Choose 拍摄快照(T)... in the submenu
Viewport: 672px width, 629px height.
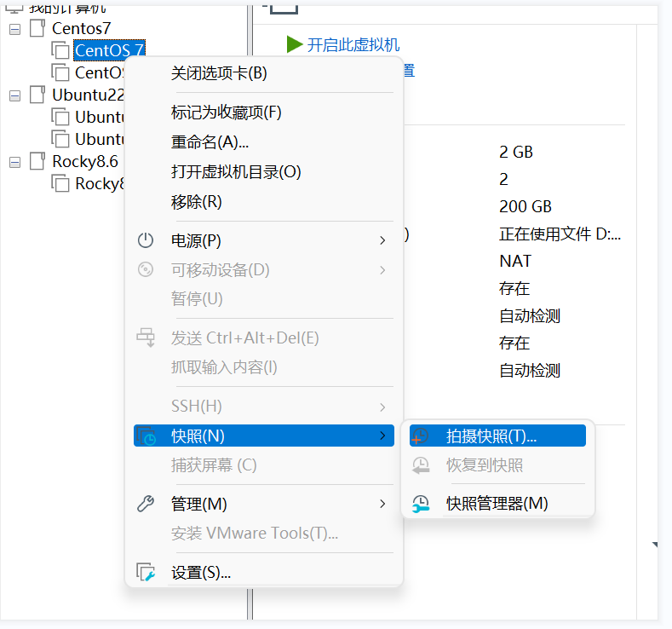coord(497,436)
